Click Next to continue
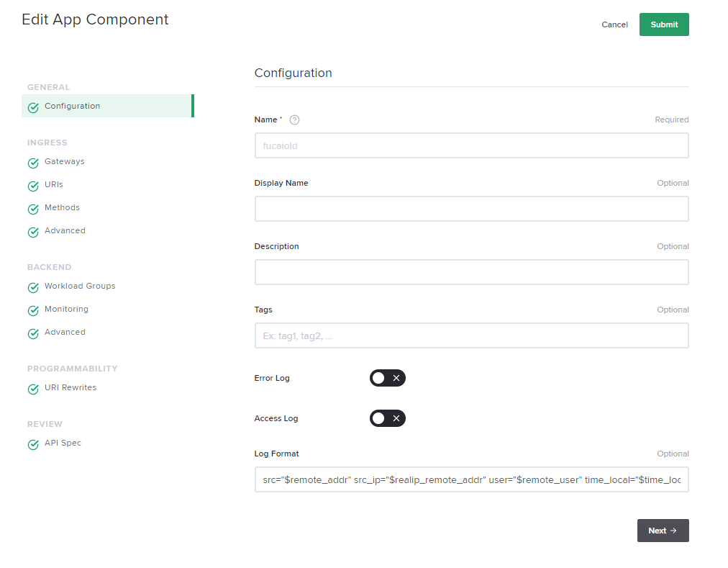The image size is (728, 568). pos(663,531)
